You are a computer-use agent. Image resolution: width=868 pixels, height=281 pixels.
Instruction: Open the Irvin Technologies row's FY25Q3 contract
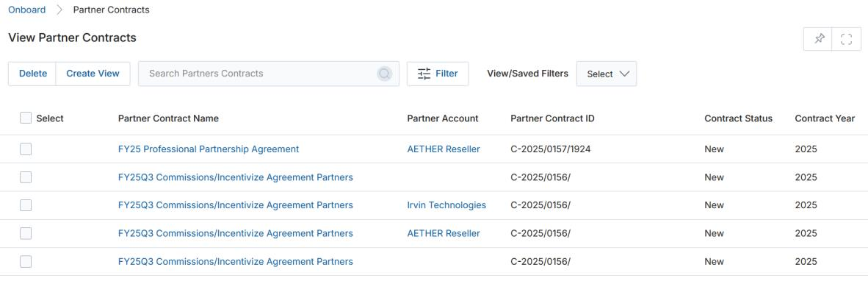coord(235,205)
